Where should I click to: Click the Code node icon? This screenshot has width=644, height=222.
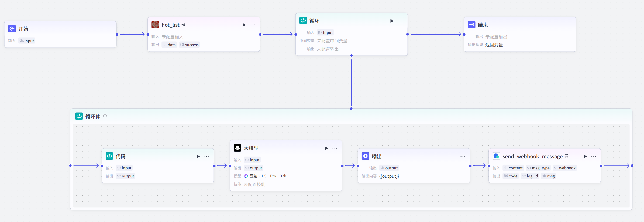click(109, 156)
